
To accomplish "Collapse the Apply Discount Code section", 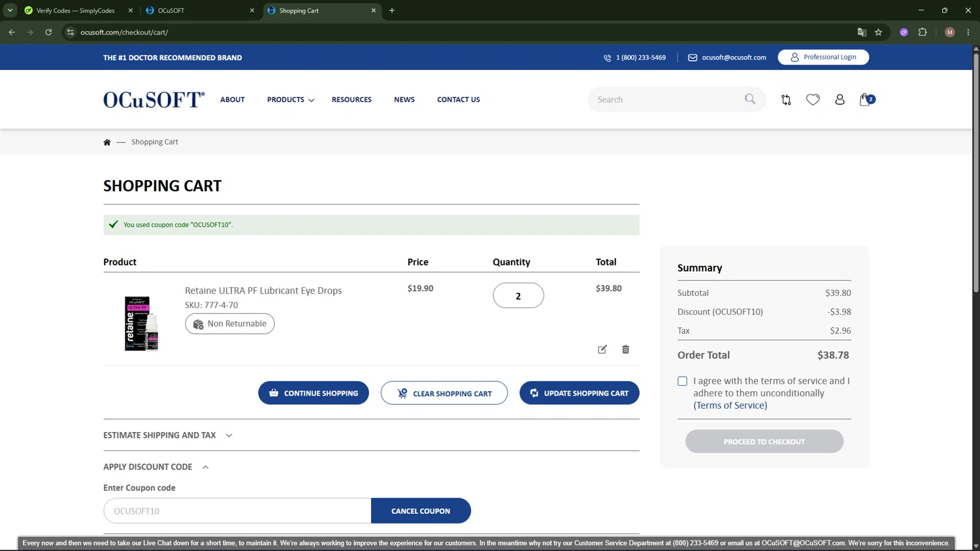I will tap(156, 467).
